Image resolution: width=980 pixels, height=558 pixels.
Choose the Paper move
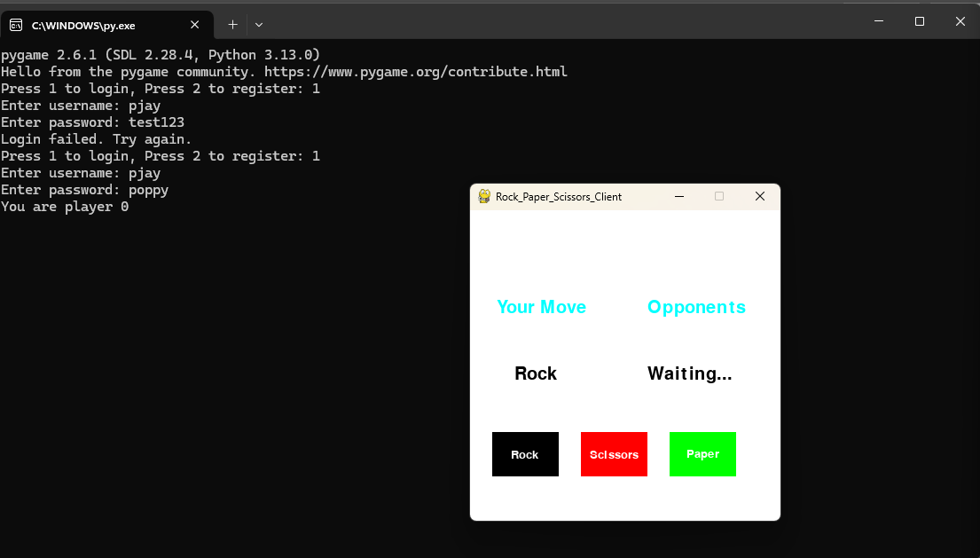tap(702, 453)
